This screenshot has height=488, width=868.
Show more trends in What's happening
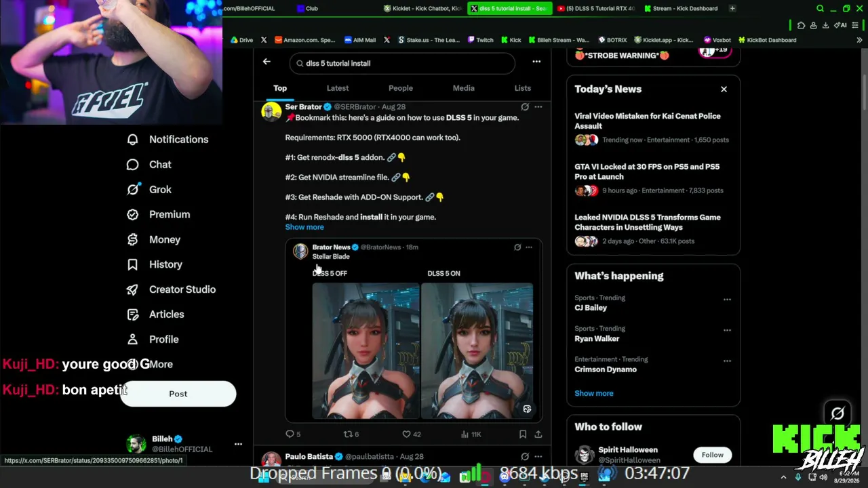click(x=594, y=393)
